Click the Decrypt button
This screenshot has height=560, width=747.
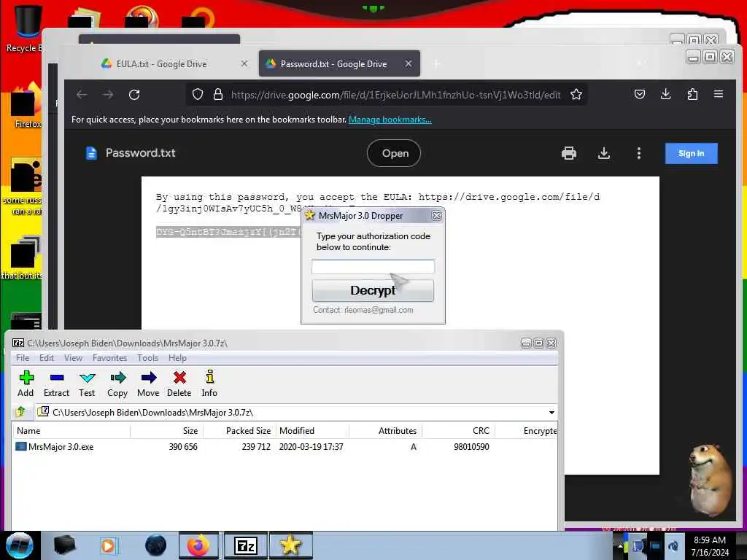(373, 290)
